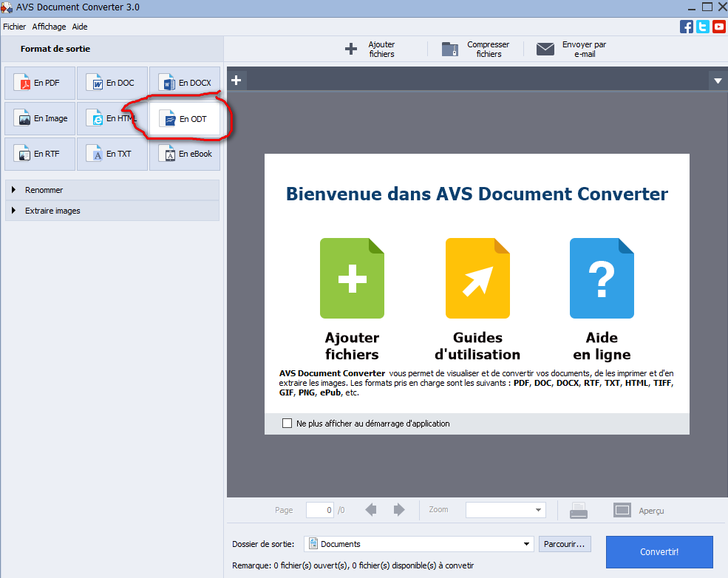This screenshot has width=728, height=578.
Task: Pick En RTF output format
Action: pos(40,154)
